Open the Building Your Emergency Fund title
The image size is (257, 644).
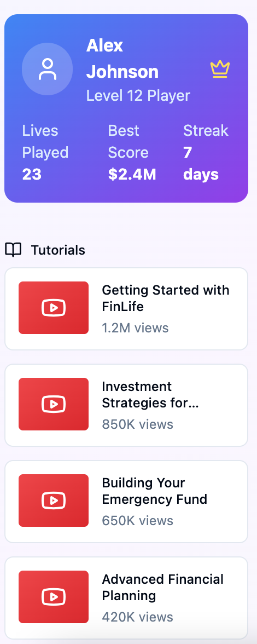(155, 491)
